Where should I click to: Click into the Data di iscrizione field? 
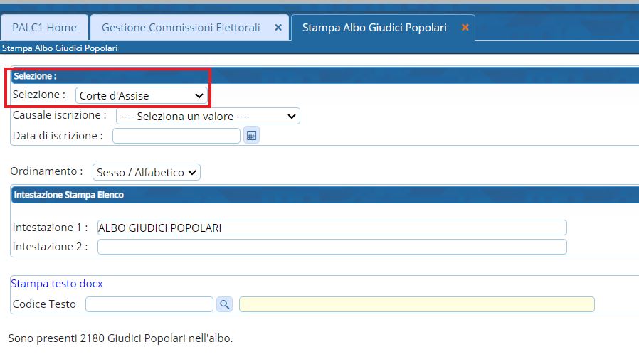point(176,135)
